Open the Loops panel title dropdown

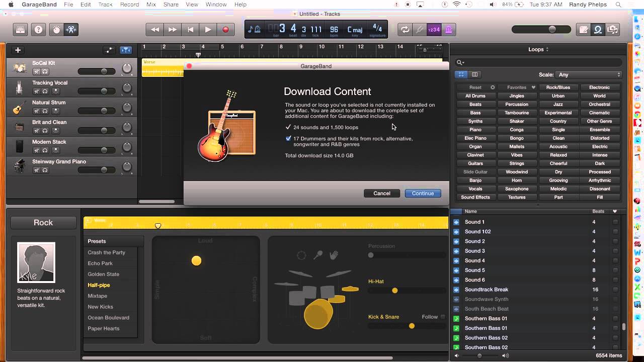[538, 49]
